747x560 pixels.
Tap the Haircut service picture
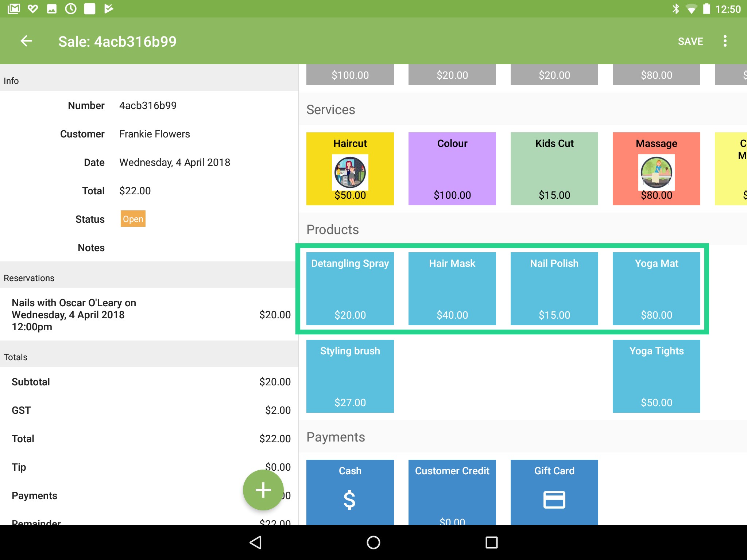350,172
